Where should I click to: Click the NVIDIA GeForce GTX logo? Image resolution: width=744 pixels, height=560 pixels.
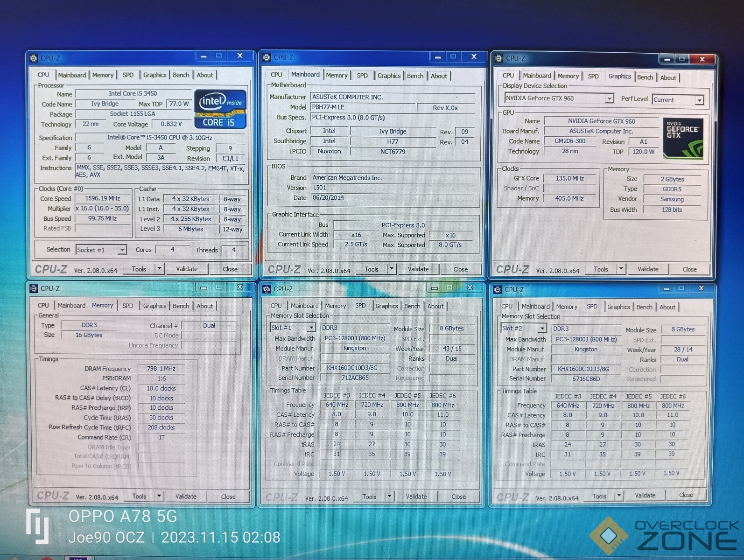(x=683, y=139)
